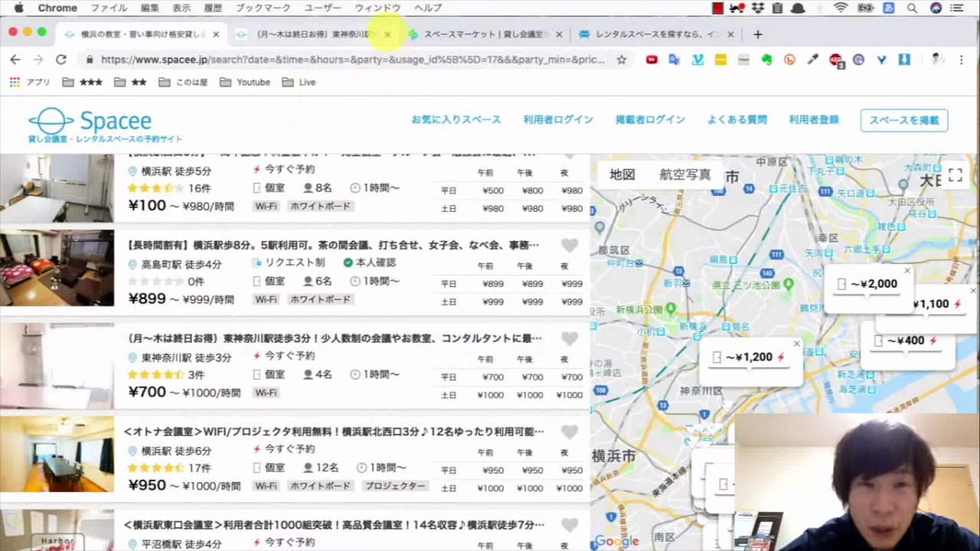Close the ~¥2,000 map popup
Screen dimensions: 980x551
point(907,270)
